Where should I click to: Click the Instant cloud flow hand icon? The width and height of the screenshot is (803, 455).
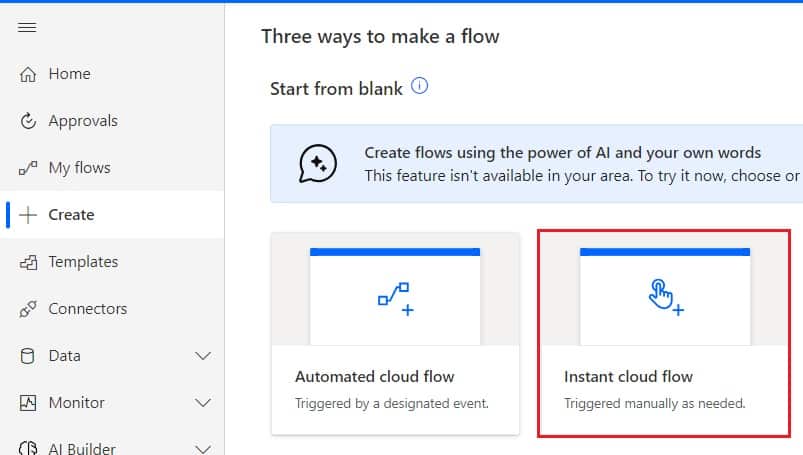pos(665,297)
